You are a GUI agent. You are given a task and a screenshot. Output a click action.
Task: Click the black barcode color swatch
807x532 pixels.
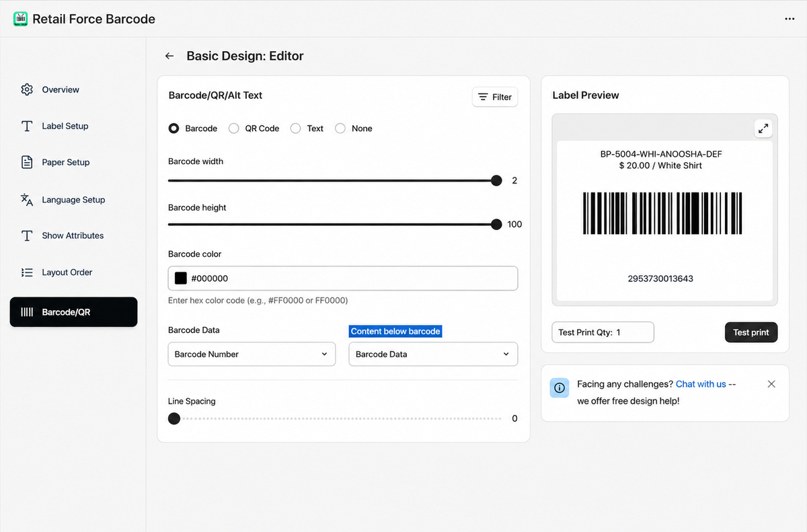pos(180,278)
